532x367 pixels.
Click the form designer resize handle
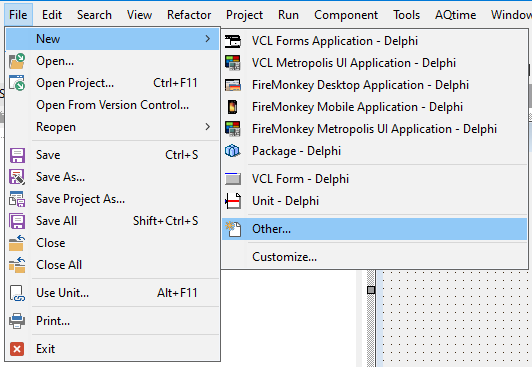371,290
